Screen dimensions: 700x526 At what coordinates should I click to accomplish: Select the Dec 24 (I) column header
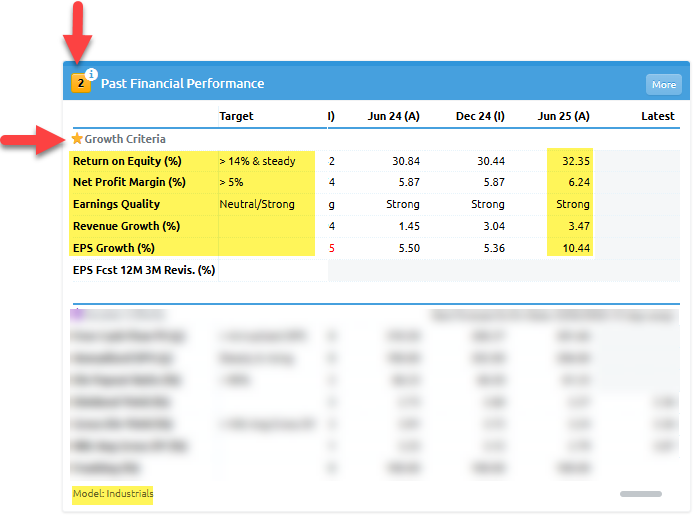click(x=480, y=116)
